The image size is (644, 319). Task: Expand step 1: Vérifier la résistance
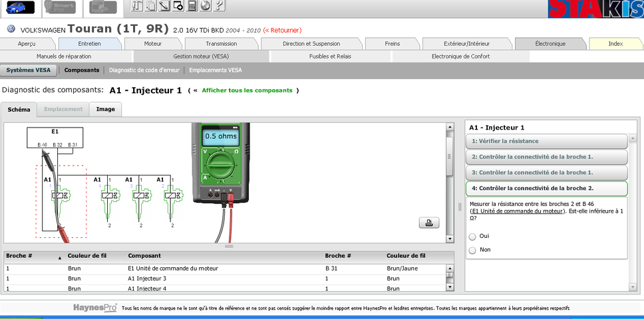point(546,141)
